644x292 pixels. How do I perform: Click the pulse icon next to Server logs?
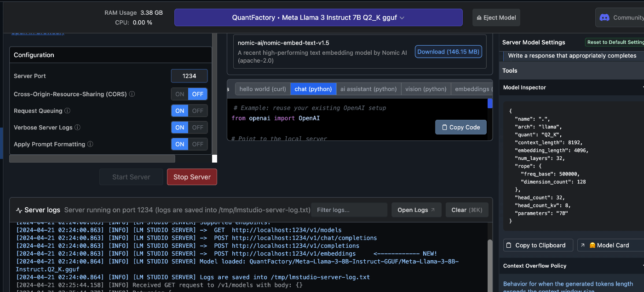(19, 210)
